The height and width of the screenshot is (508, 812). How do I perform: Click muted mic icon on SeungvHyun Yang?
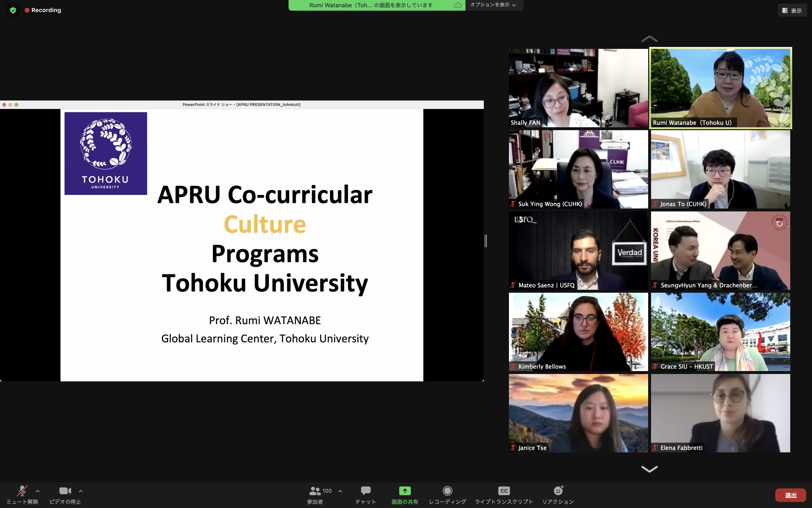click(x=655, y=285)
